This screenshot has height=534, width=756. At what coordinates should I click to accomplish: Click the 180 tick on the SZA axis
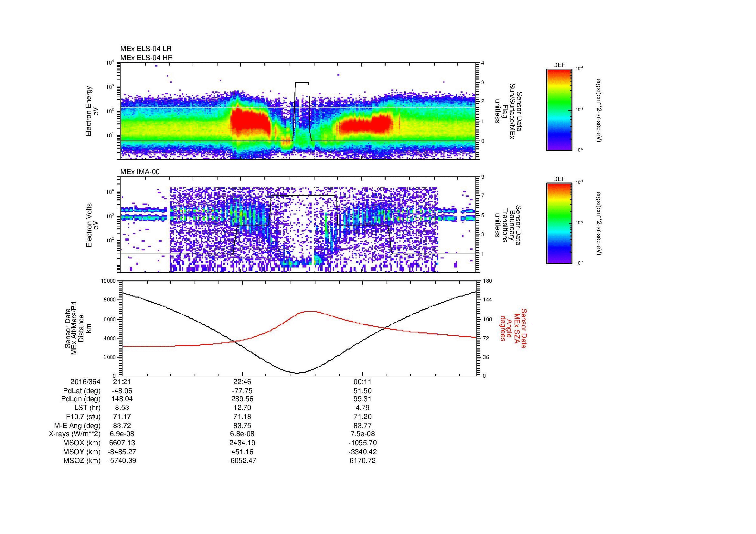click(488, 281)
